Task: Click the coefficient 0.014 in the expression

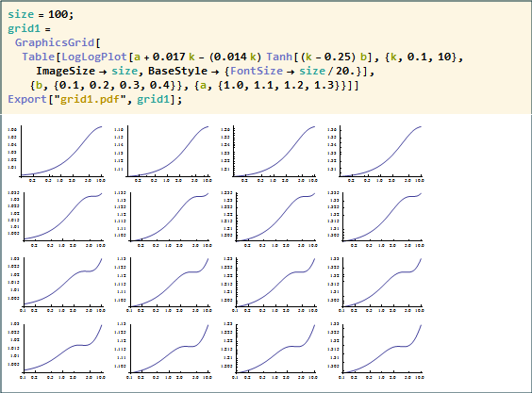Action: tap(229, 57)
